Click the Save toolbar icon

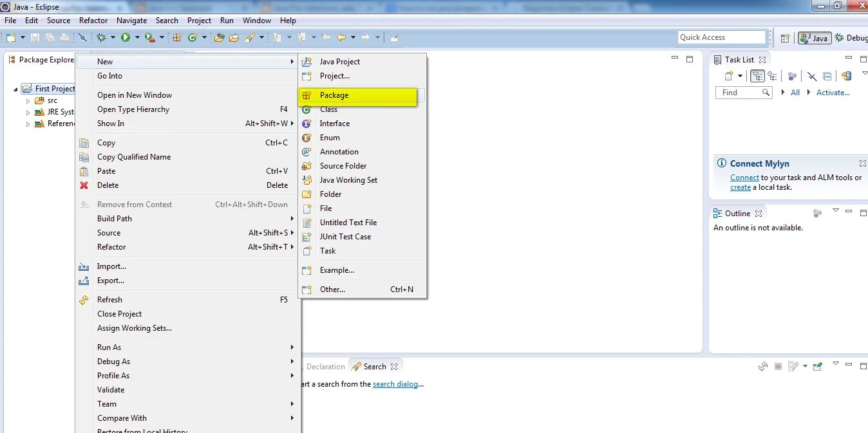coord(35,37)
